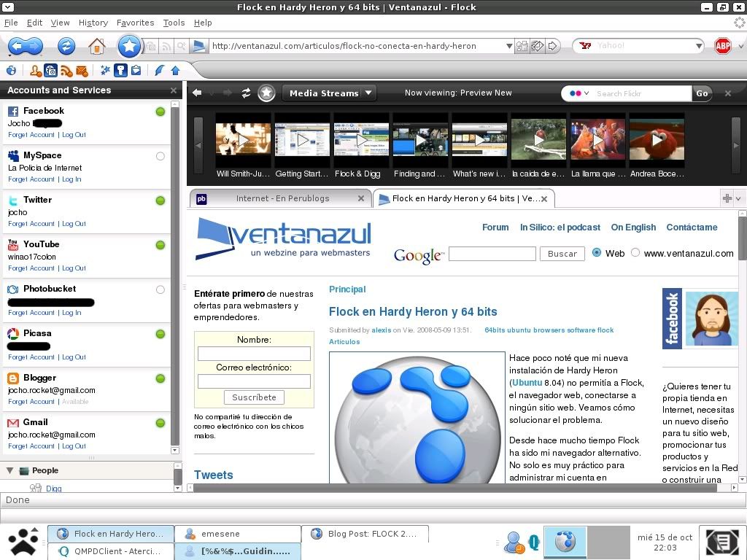Click the media bar back arrow

pyautogui.click(x=197, y=93)
